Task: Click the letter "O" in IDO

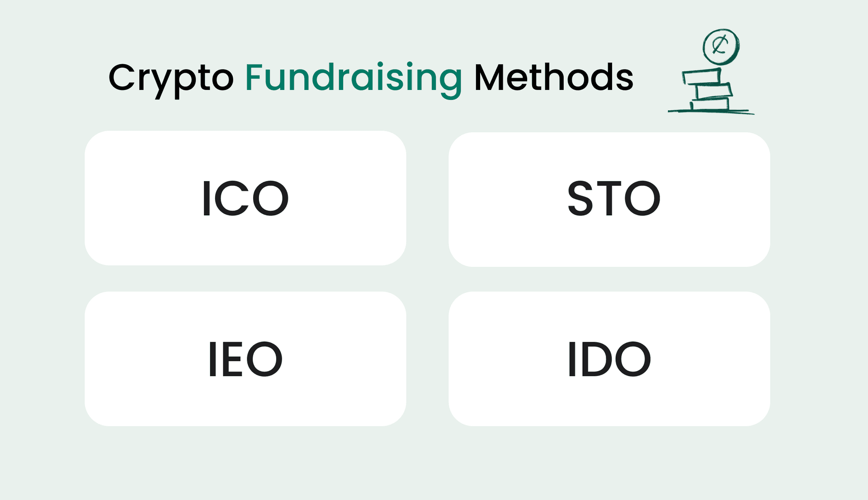Action: [x=632, y=359]
